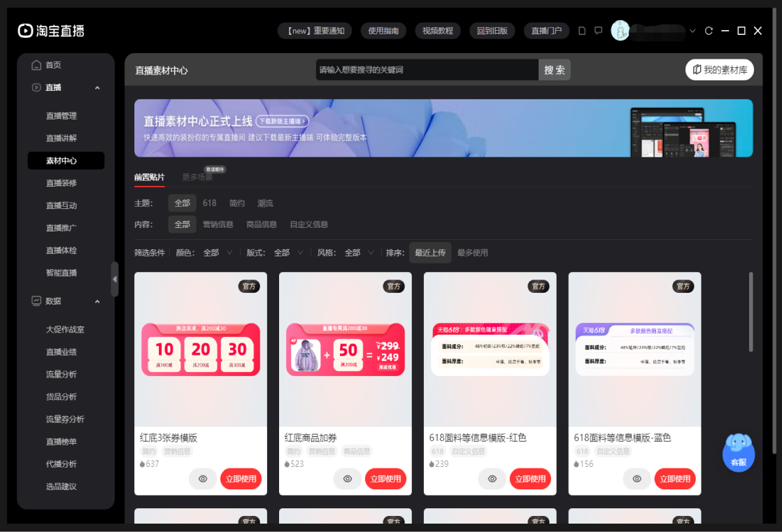
Task: Select the 简约 theme filter
Action: click(237, 203)
